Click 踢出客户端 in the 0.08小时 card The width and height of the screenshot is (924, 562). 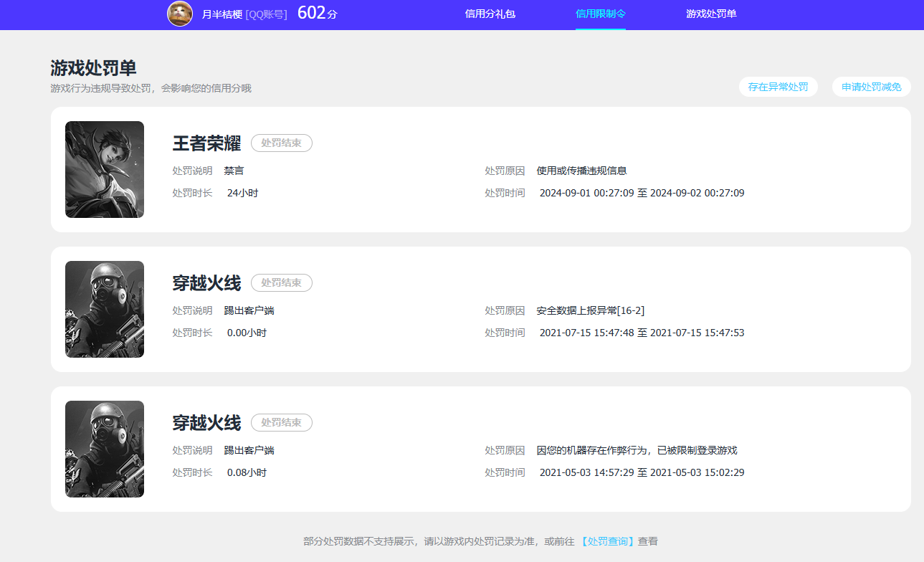coord(249,450)
